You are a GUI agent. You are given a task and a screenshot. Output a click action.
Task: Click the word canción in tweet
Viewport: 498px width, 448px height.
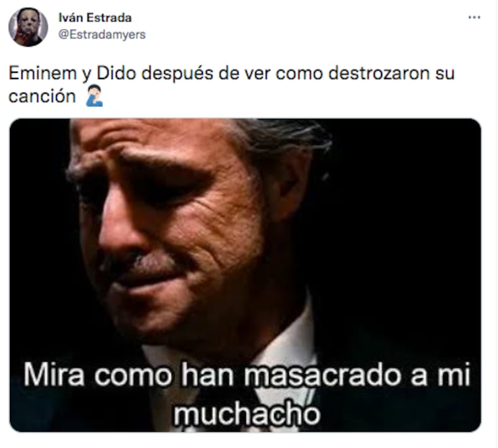coord(42,96)
